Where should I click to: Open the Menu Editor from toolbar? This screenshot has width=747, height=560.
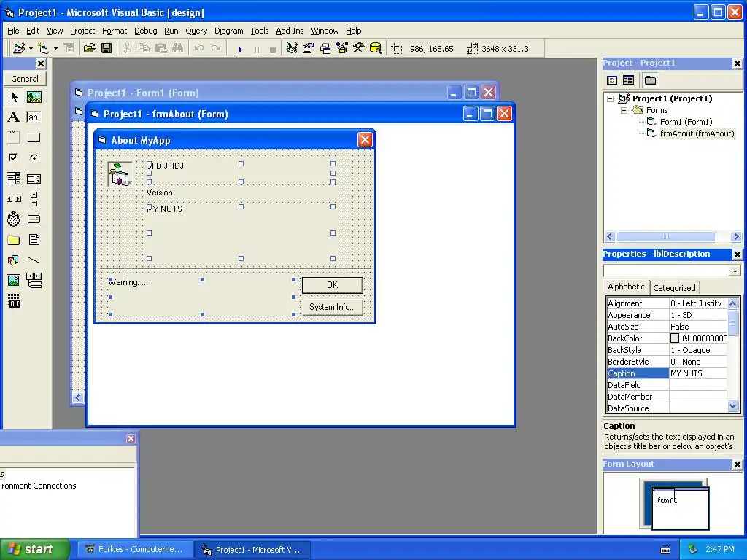tap(69, 49)
